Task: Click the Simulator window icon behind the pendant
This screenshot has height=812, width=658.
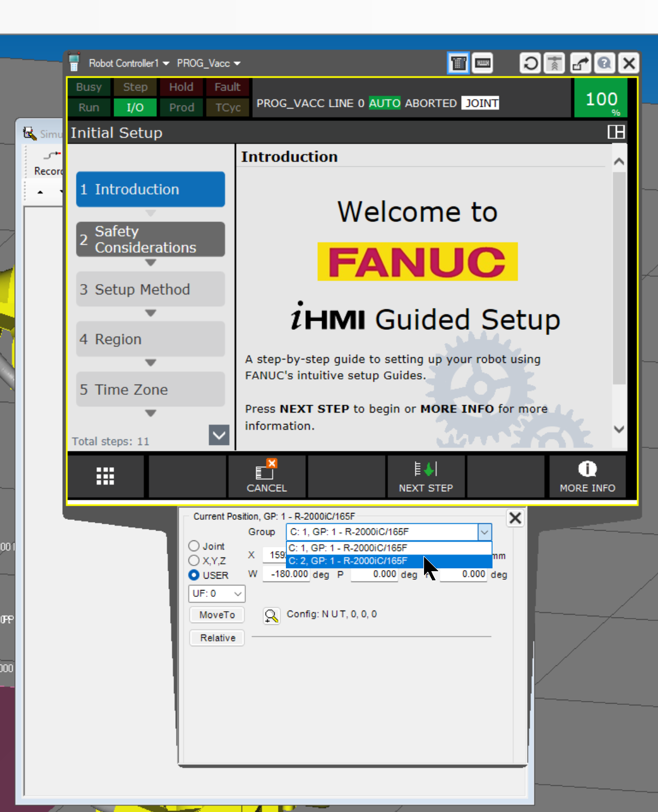Action: coord(30,134)
